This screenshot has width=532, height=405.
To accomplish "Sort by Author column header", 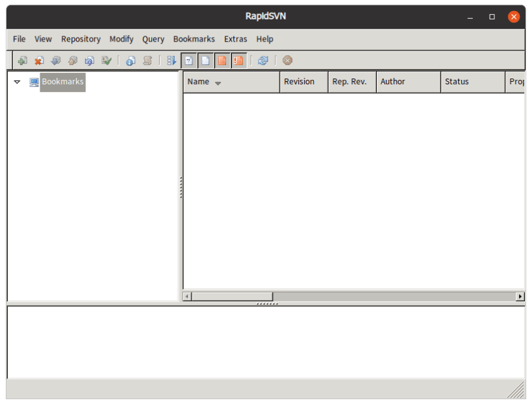I will point(409,82).
